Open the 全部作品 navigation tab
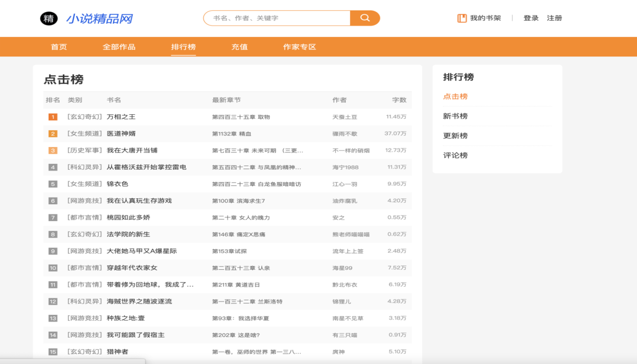This screenshot has height=364, width=637. pyautogui.click(x=119, y=47)
